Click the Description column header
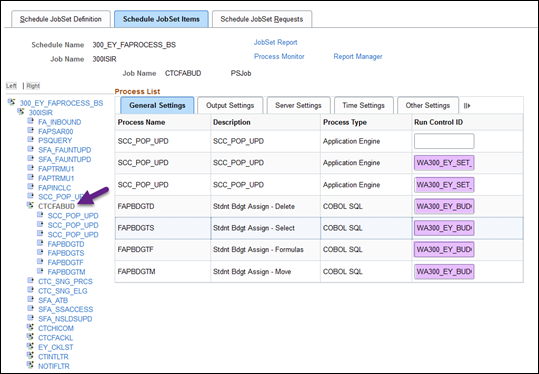Viewport: 539px width, 374px height. [232, 122]
